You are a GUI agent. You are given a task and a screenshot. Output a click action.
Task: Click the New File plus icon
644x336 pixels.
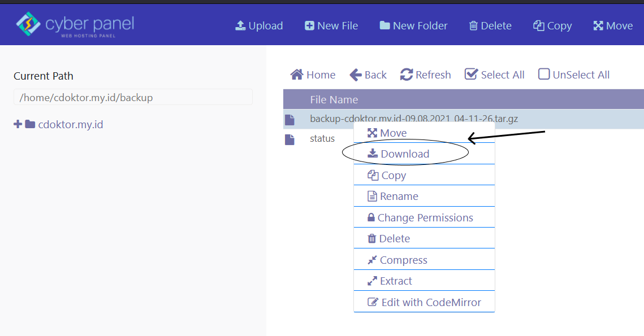point(309,26)
